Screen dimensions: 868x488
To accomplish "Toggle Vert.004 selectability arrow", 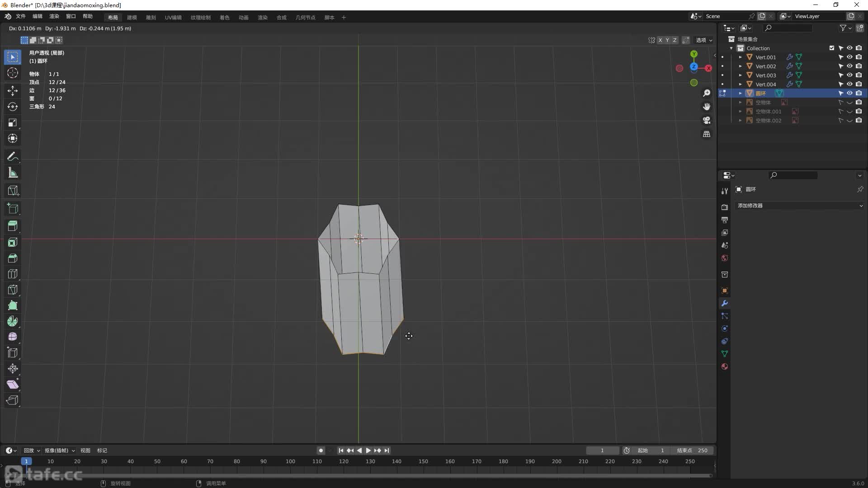I will coord(840,84).
